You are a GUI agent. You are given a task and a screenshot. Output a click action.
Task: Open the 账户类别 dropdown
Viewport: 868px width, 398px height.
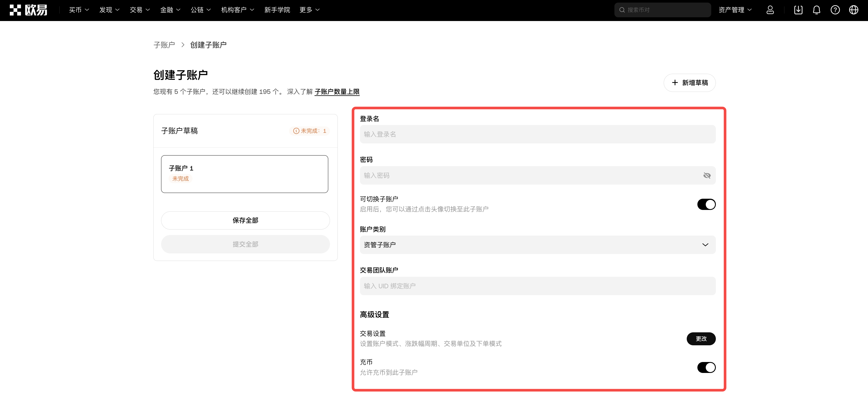(537, 245)
